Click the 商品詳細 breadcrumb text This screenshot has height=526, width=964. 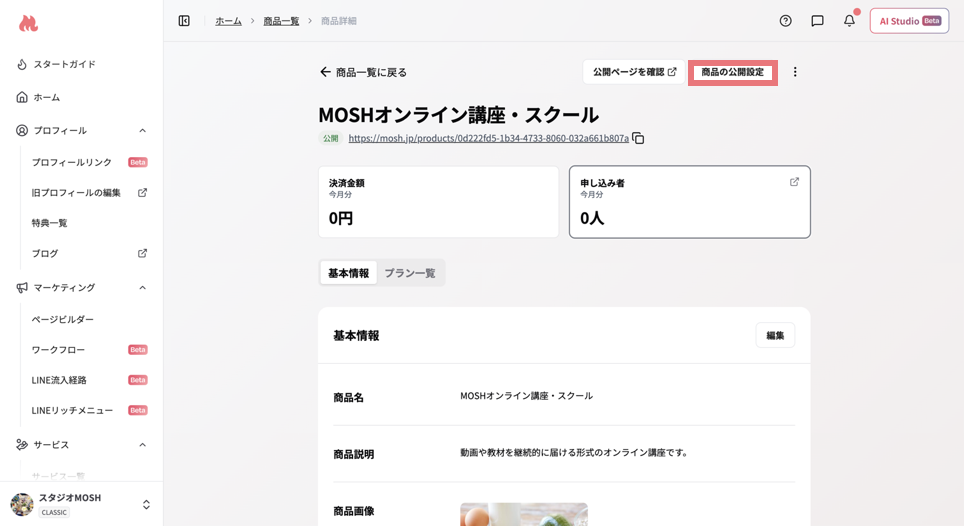tap(339, 21)
